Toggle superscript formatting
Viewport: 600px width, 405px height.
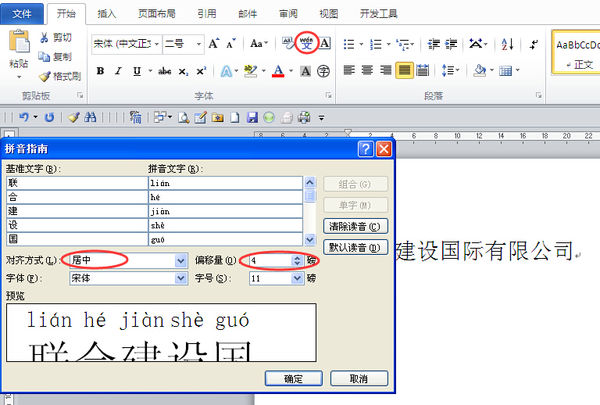(201, 71)
